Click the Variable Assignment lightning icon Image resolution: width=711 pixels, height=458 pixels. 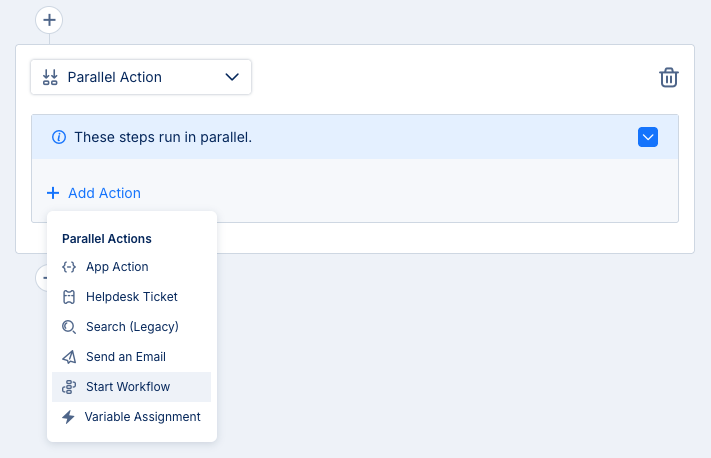69,417
